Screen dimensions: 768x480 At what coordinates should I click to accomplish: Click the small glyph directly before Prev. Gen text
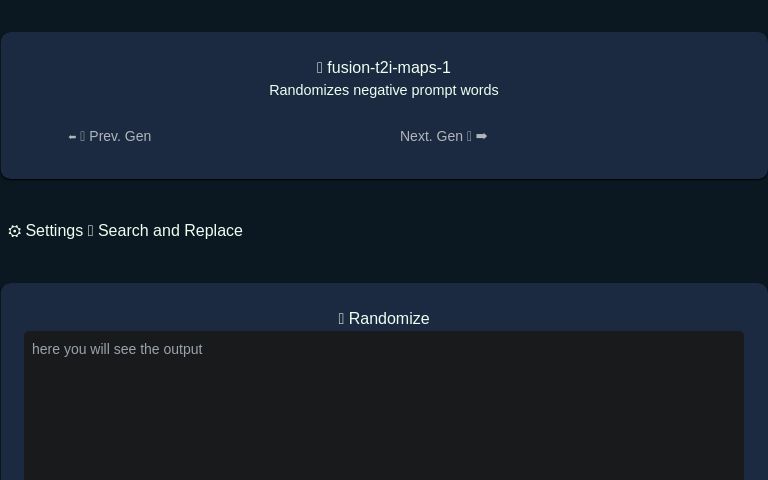(x=83, y=136)
